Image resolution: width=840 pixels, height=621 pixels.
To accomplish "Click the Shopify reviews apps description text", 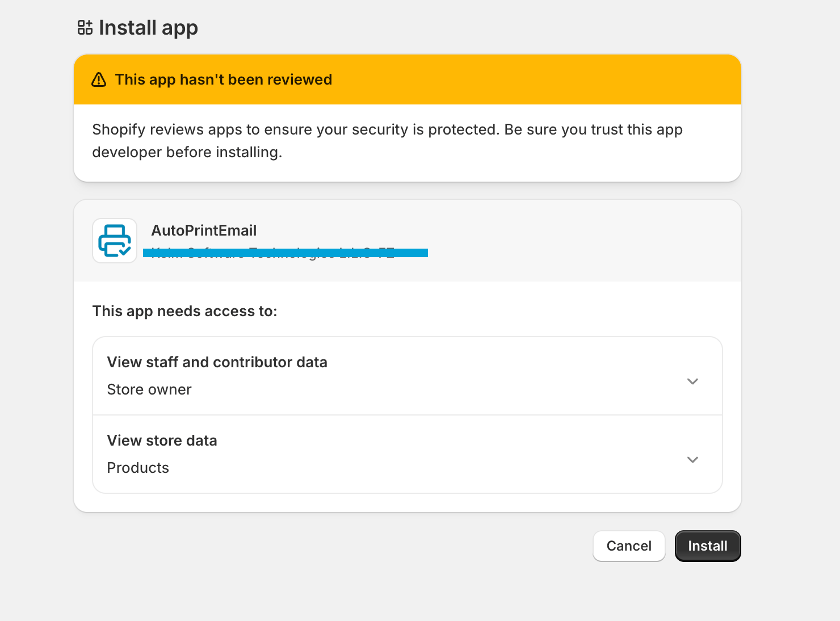I will (x=388, y=141).
